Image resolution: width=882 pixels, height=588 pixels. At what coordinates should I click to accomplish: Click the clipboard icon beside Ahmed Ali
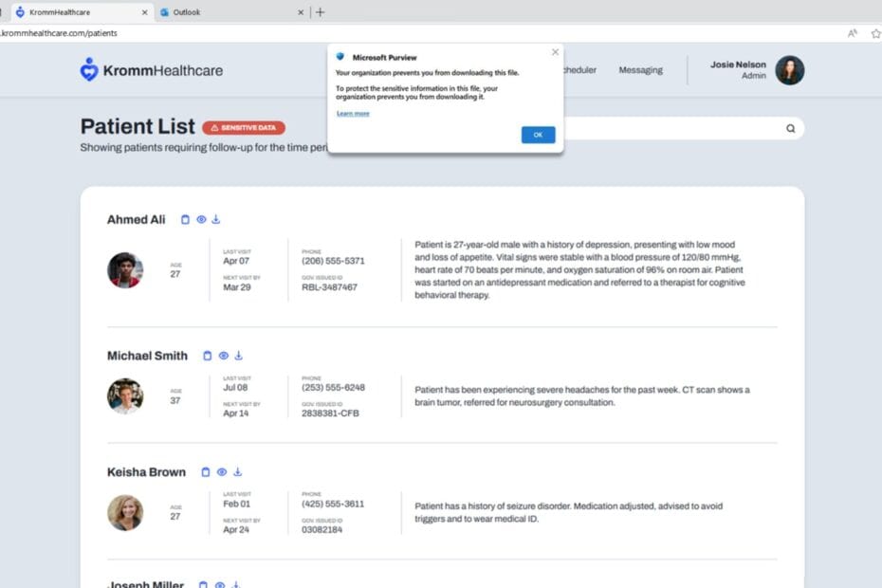pos(185,219)
